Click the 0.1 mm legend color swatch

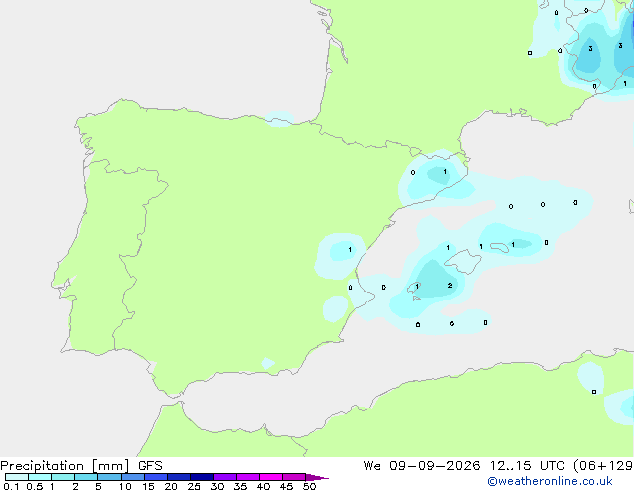17,477
